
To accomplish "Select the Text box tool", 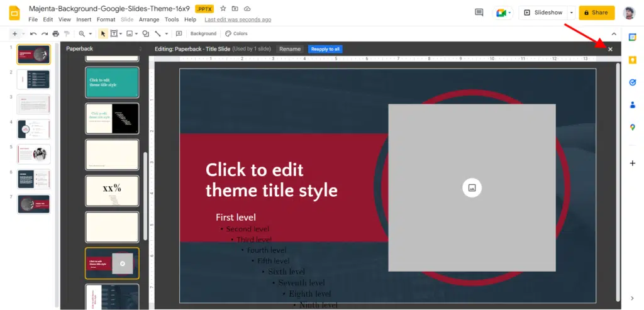I will tap(114, 33).
